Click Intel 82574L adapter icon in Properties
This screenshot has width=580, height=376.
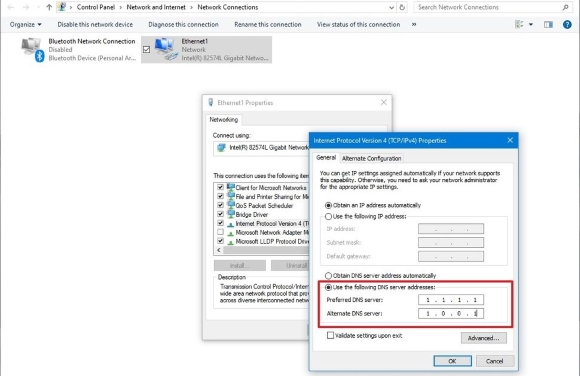[221, 148]
